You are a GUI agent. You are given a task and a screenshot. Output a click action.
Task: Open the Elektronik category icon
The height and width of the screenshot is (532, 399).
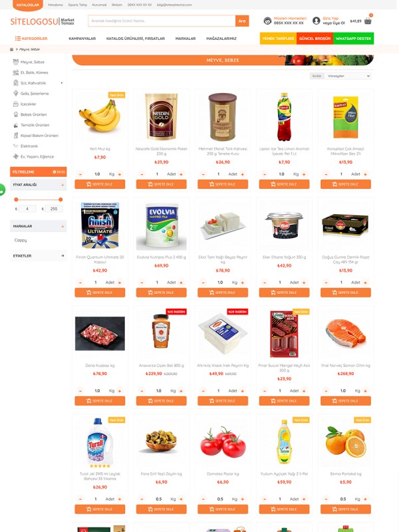pos(15,146)
